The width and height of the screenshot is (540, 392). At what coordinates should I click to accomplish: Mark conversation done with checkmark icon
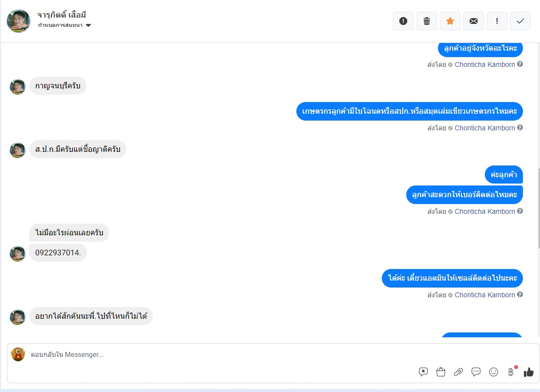(520, 21)
